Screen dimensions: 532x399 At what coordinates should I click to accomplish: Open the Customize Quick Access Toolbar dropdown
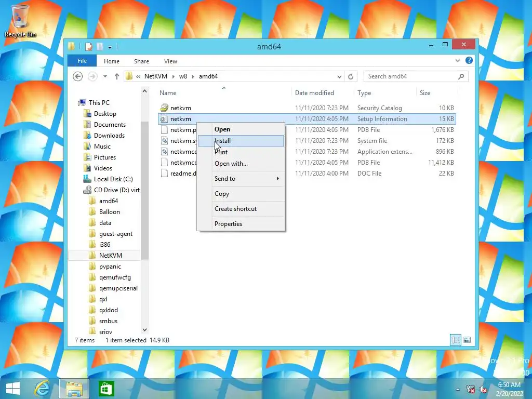pyautogui.click(x=110, y=47)
